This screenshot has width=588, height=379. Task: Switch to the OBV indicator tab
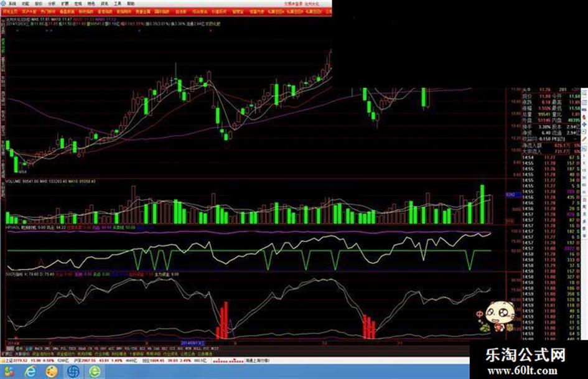coord(102,349)
